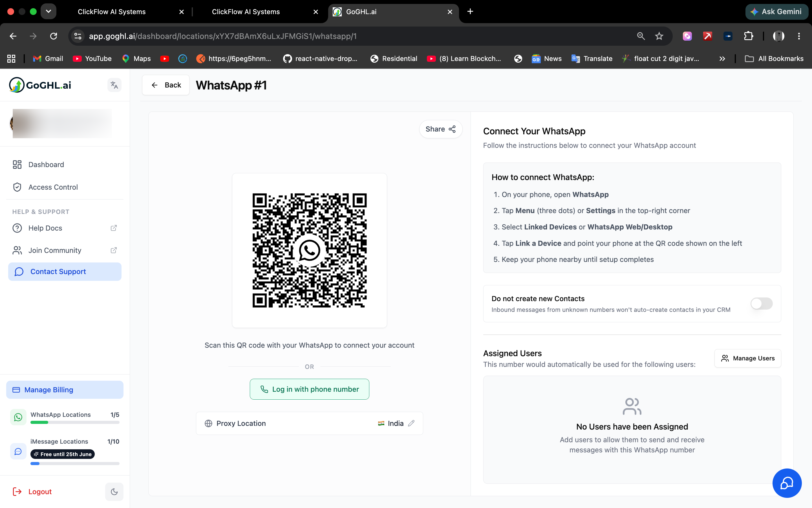This screenshot has width=812, height=508.
Task: Click Log in with phone number
Action: click(309, 389)
